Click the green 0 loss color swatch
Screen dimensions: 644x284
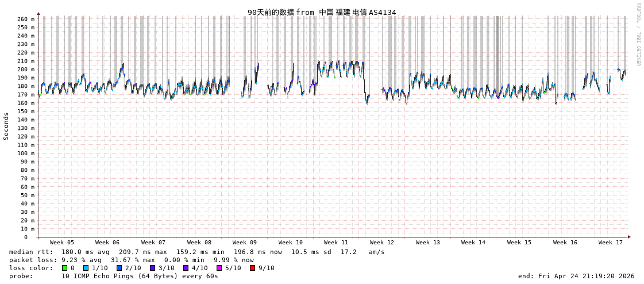(x=65, y=268)
